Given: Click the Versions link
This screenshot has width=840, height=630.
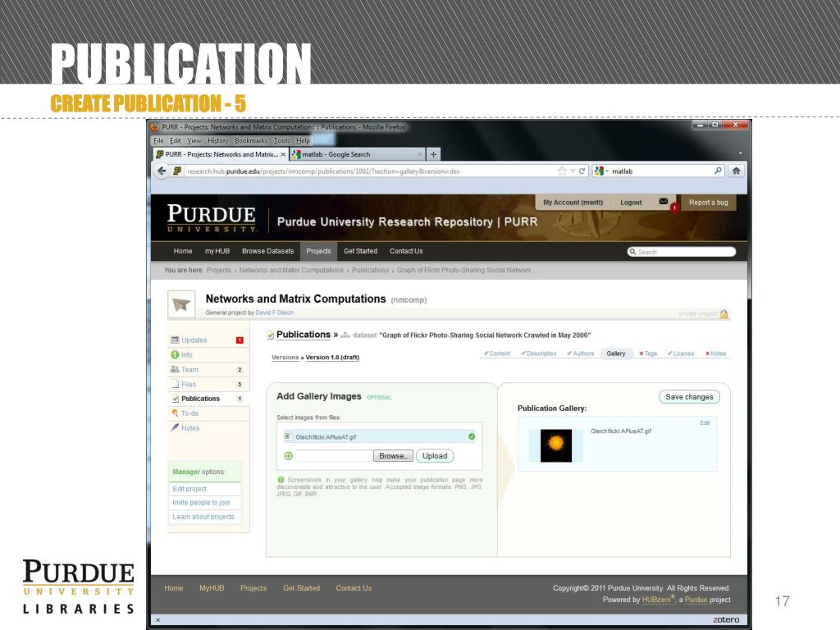Looking at the screenshot, I should click(285, 358).
